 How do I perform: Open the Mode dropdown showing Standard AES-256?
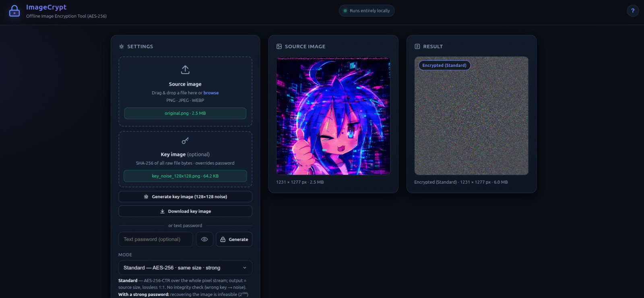click(x=185, y=268)
